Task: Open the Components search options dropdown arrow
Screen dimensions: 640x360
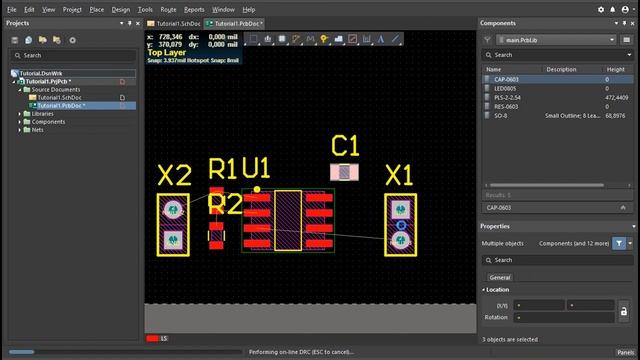Action: coord(629,55)
